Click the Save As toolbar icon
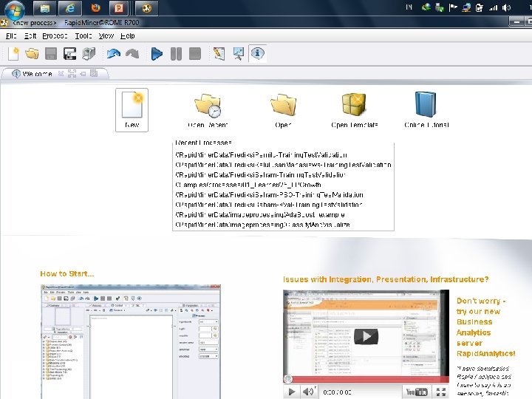532x399 pixels. (x=69, y=54)
